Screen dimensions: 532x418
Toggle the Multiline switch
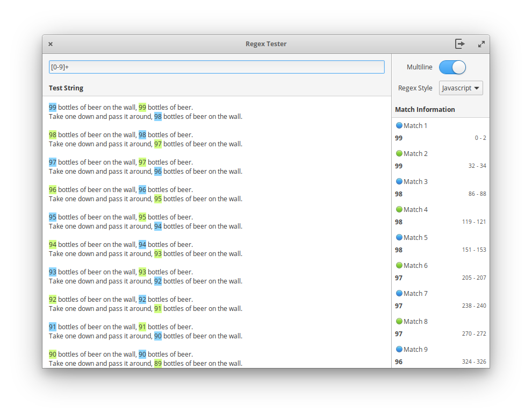pyautogui.click(x=452, y=67)
